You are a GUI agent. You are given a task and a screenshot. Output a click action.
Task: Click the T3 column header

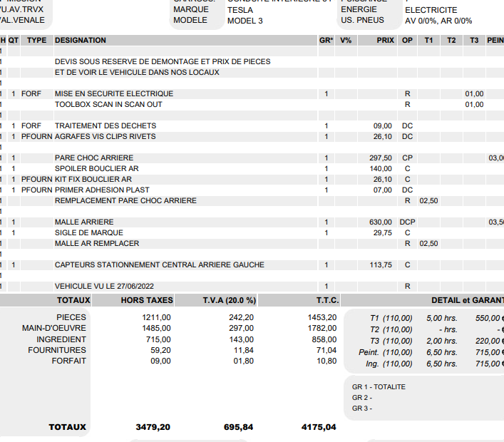[x=474, y=40]
